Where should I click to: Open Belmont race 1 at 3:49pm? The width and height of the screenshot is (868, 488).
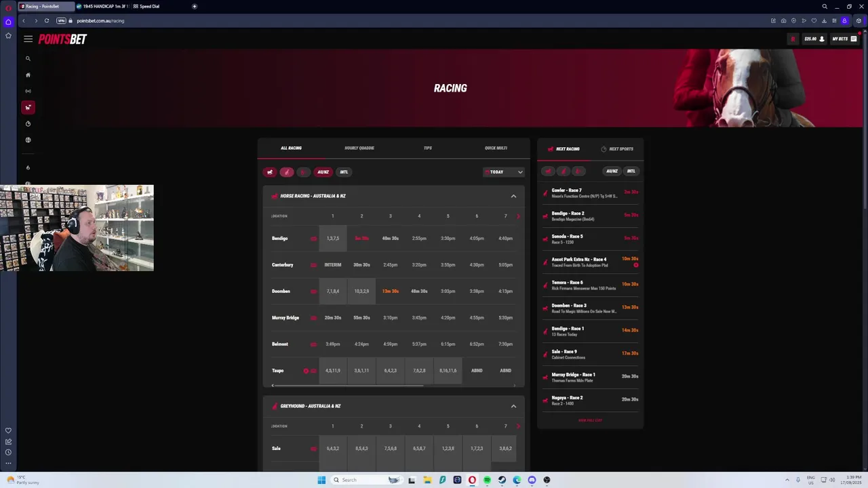click(x=332, y=344)
